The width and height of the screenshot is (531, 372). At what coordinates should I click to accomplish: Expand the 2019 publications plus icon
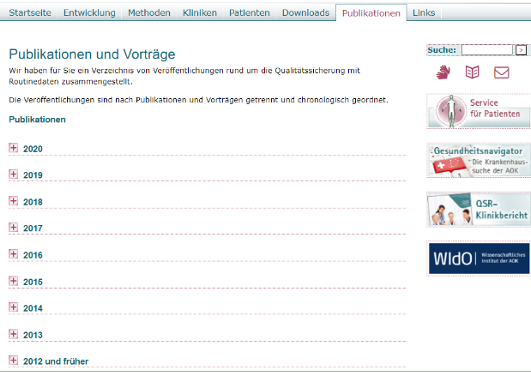13,174
